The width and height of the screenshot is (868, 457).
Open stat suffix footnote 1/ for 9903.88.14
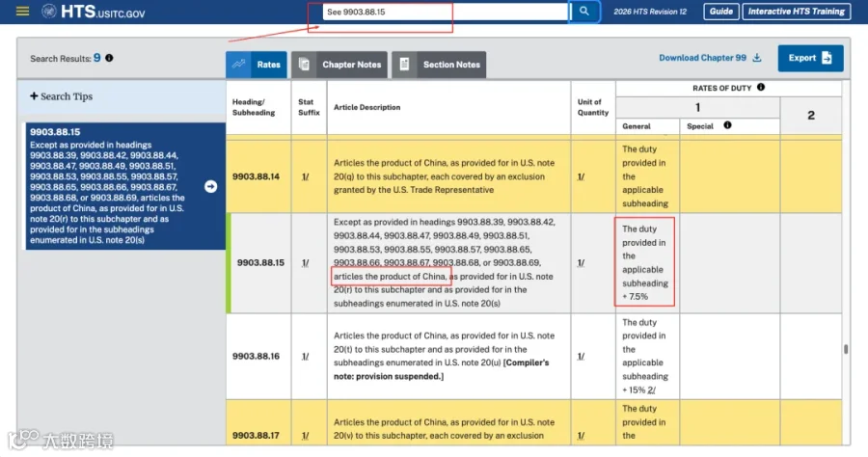[x=305, y=176]
